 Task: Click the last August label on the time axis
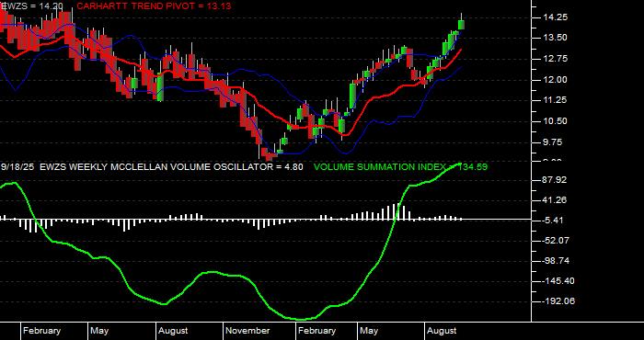442,331
